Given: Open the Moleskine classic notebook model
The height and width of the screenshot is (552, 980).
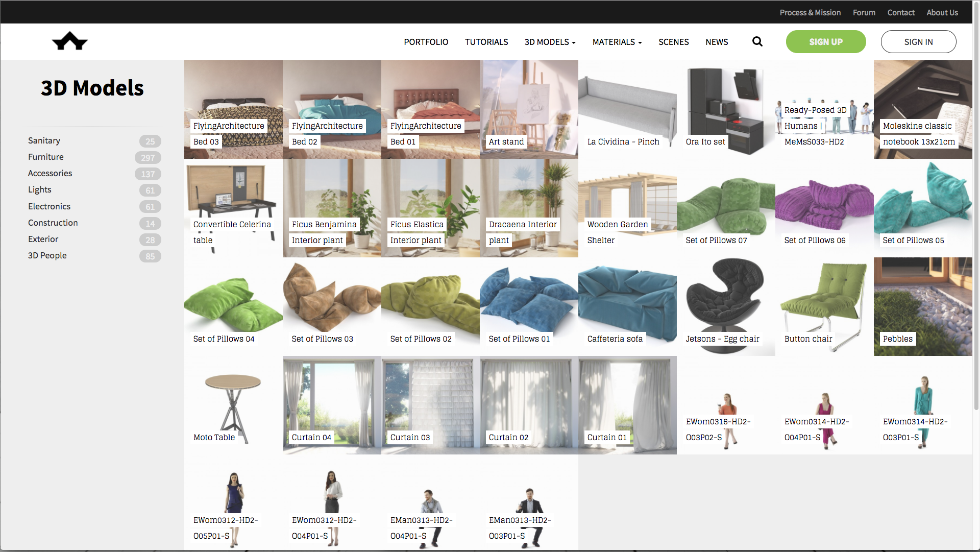Looking at the screenshot, I should 923,109.
